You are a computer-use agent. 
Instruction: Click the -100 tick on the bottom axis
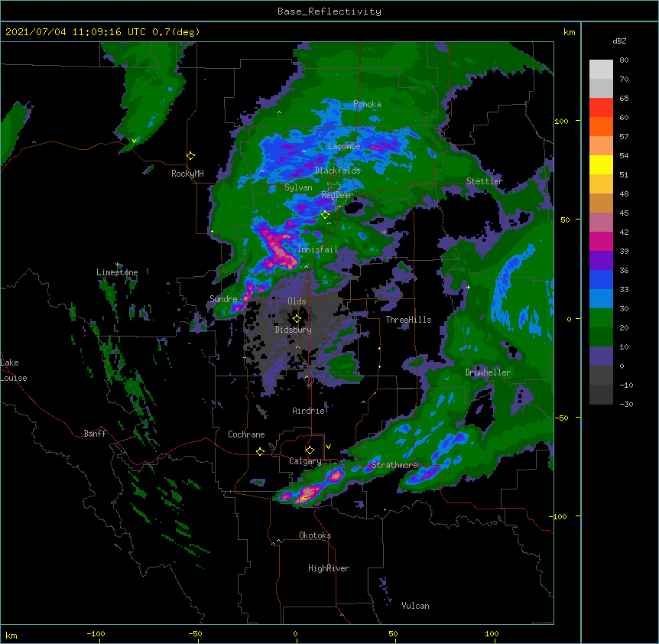[x=96, y=633]
